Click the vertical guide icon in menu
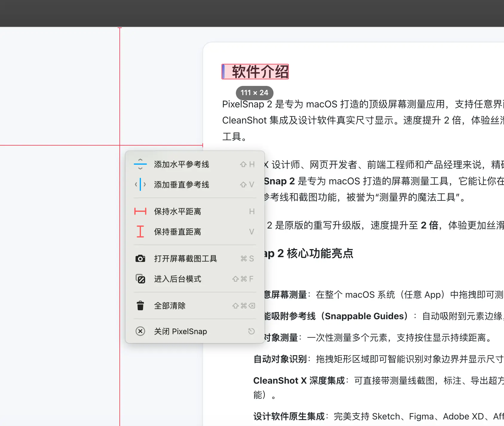Image resolution: width=504 pixels, height=426 pixels. 140,184
